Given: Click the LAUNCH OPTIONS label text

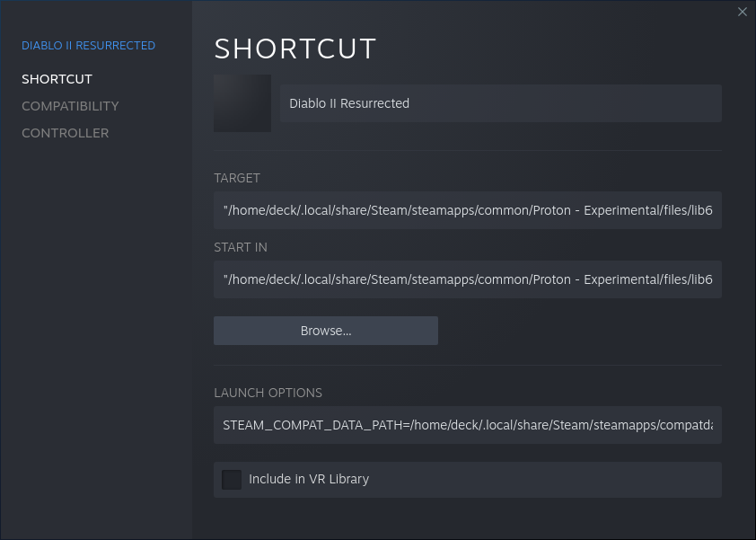Looking at the screenshot, I should point(268,393).
